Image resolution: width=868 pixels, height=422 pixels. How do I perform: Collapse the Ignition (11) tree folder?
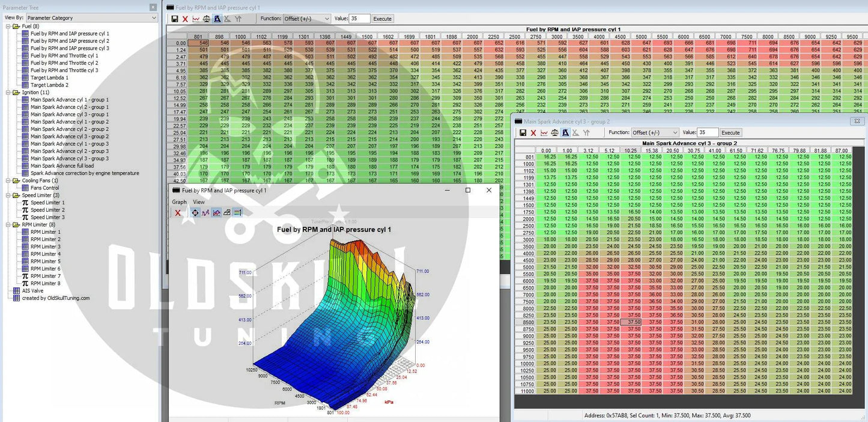[x=8, y=93]
